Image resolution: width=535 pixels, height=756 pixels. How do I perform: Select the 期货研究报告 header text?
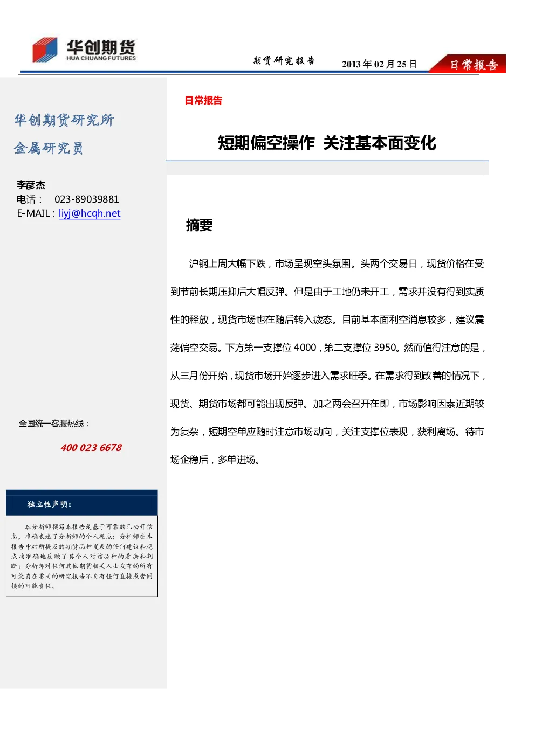[284, 61]
